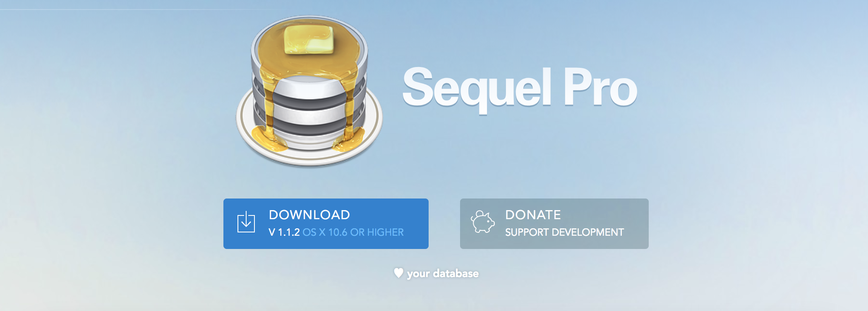Click the Sequel Pro title text
Image resolution: width=868 pixels, height=311 pixels.
(520, 89)
